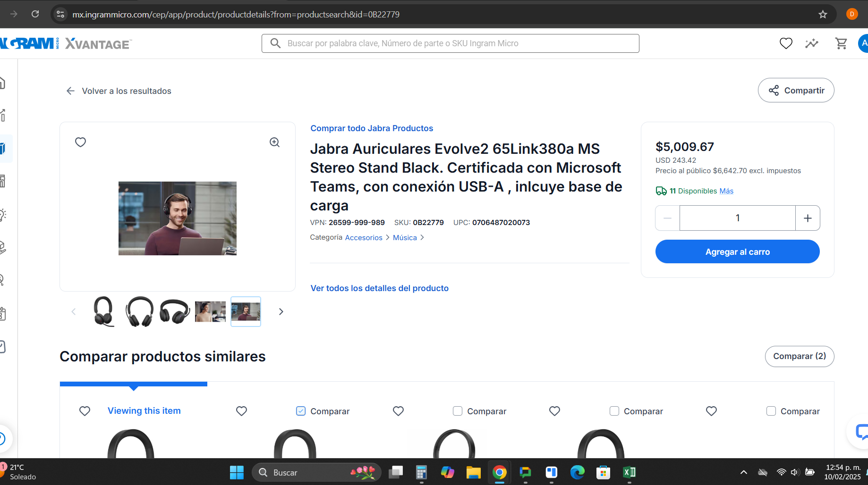Check Comparar for third similar product
The height and width of the screenshot is (485, 868).
[x=458, y=411]
